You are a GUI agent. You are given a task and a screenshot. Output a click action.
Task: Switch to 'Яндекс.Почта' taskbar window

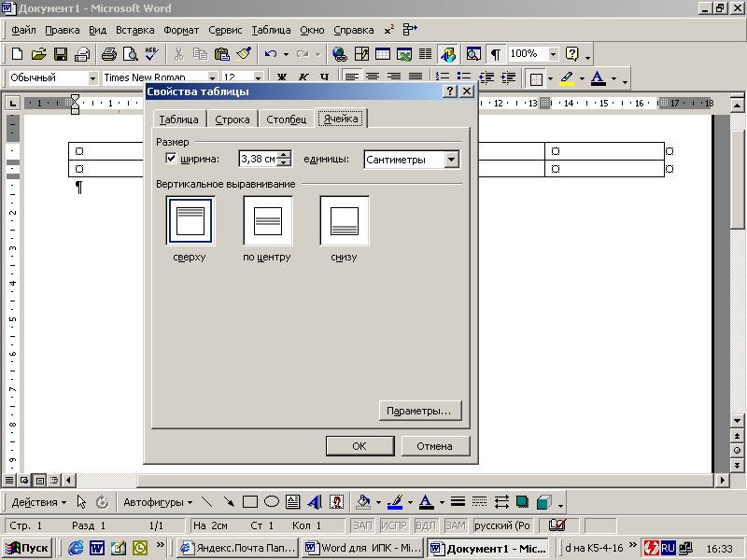pos(238,548)
